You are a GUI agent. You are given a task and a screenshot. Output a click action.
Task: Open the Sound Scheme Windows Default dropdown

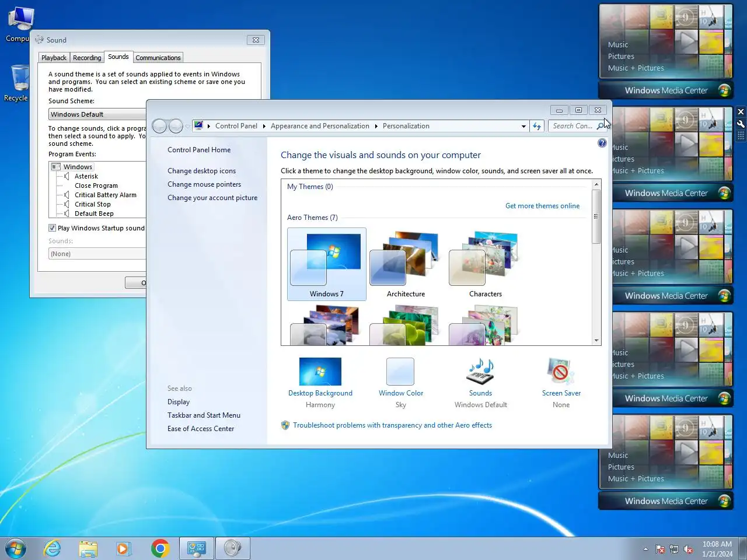point(97,114)
